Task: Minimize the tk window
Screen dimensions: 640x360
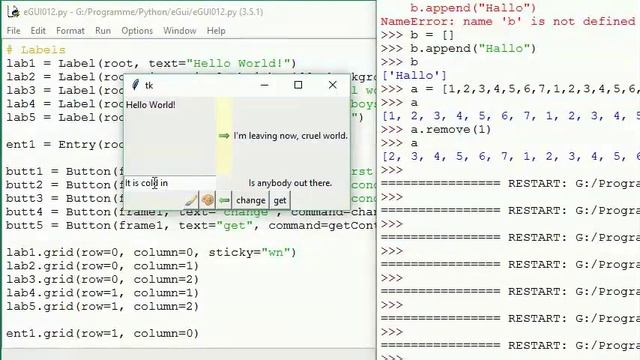Action: click(x=264, y=85)
